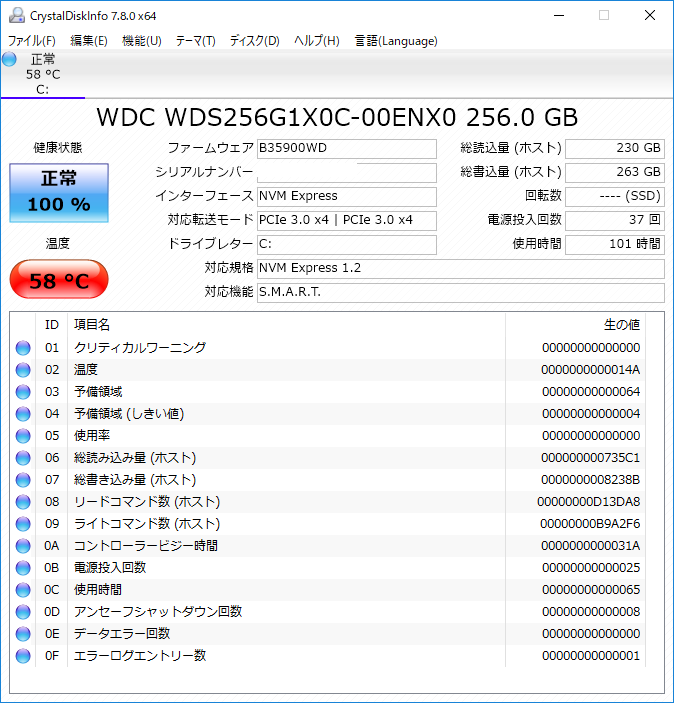Click status orb for 0F エラーログエントリー数

pos(23,655)
